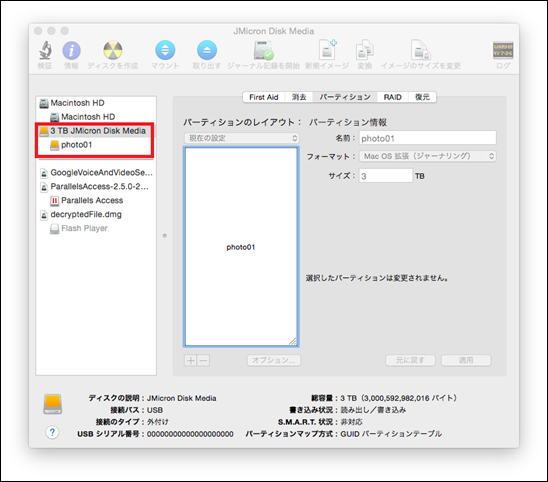Click the size field showing 3
The height and width of the screenshot is (482, 548).
386,175
